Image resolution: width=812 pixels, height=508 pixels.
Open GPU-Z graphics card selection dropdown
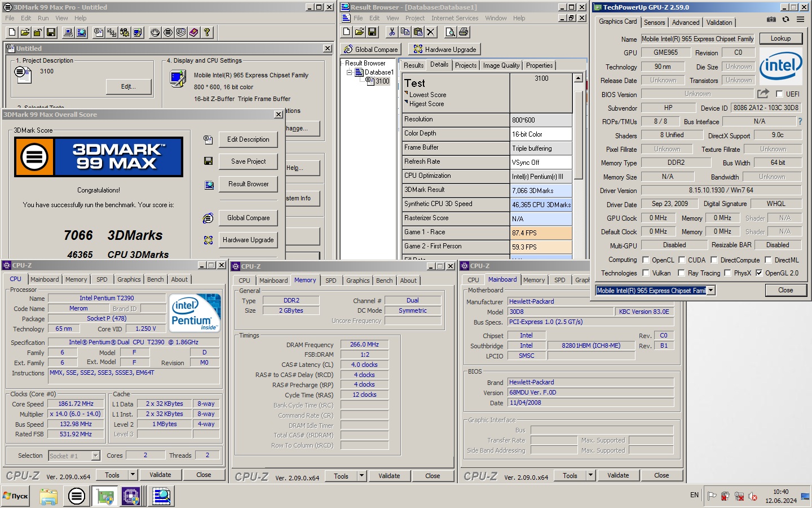tap(711, 290)
